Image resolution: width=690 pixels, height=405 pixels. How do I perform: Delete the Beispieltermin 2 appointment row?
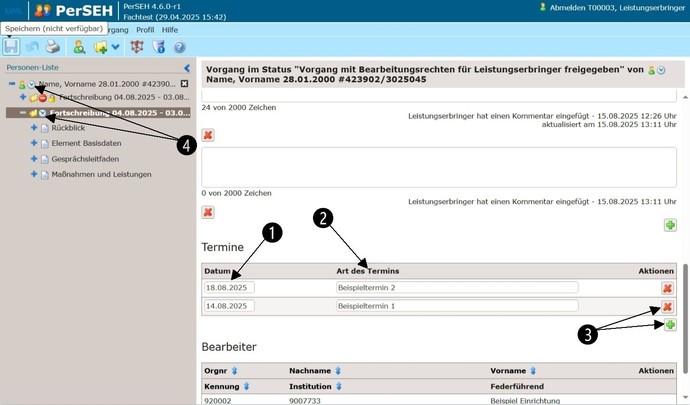click(x=668, y=288)
